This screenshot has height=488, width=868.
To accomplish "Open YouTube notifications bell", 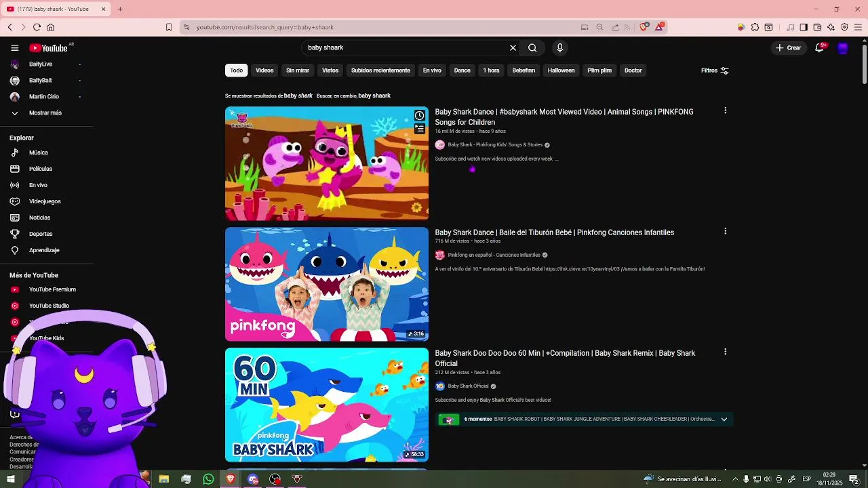I will coord(820,48).
